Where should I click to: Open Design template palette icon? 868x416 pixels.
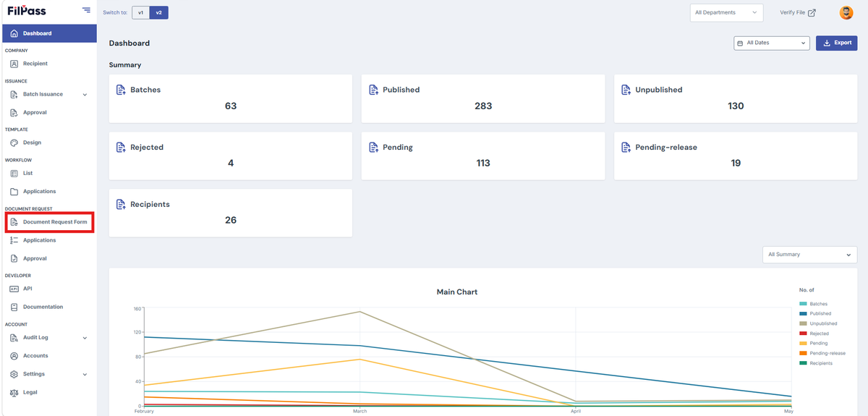coord(14,143)
